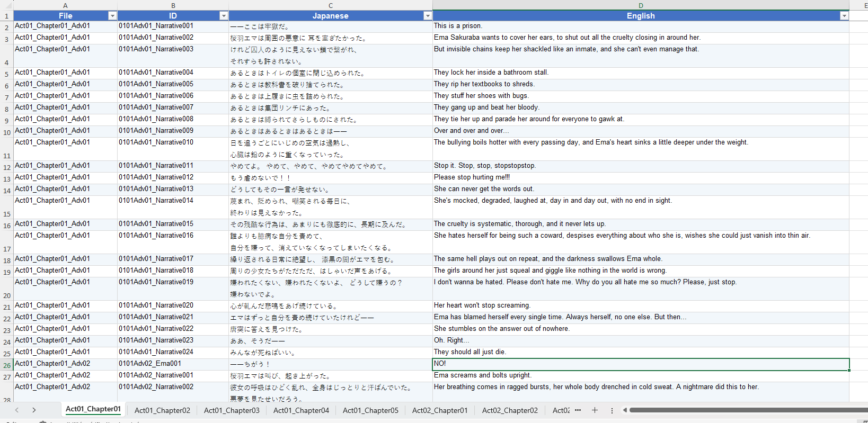Go to the Act01_Chapter05 sheet tab
The image size is (868, 423).
pyautogui.click(x=370, y=410)
